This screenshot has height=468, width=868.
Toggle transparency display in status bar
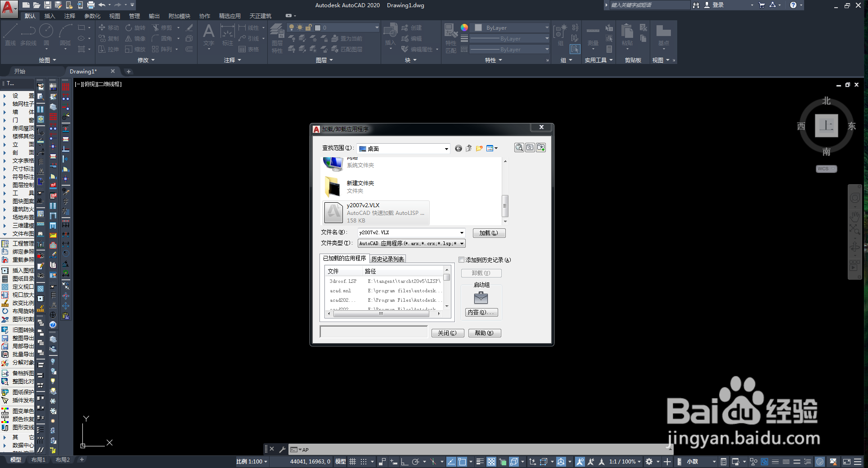pos(491,461)
